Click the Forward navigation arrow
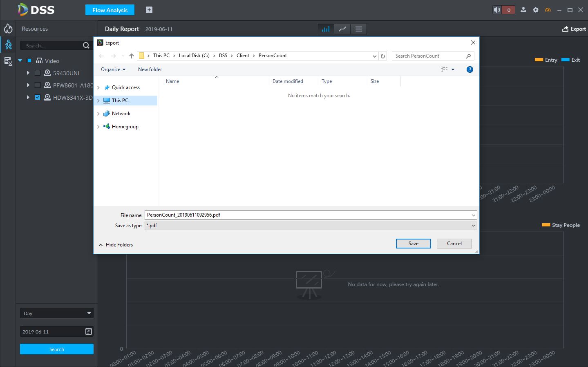Viewport: 588px width, 367px height. point(114,56)
